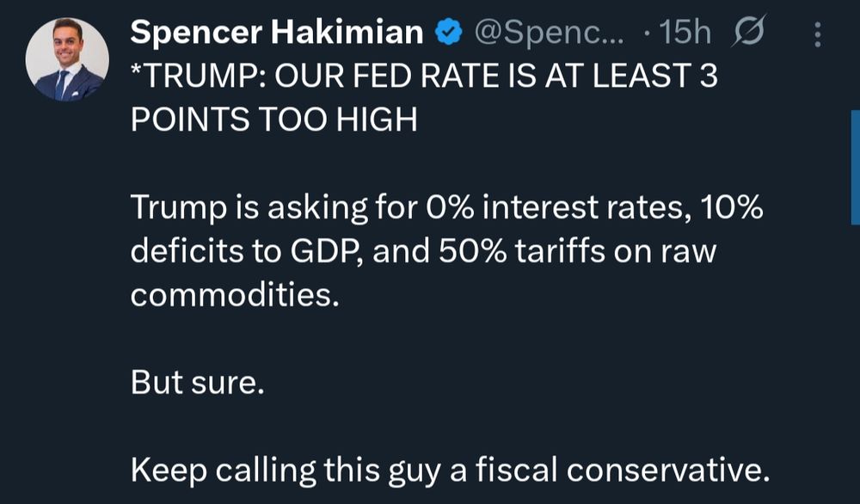Screen dimensions: 860x504
Task: Open Spencer Hakimian's profile picture
Action: coord(67,59)
